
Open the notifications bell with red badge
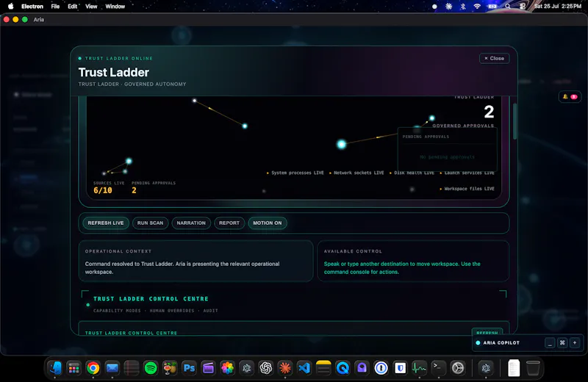(570, 97)
